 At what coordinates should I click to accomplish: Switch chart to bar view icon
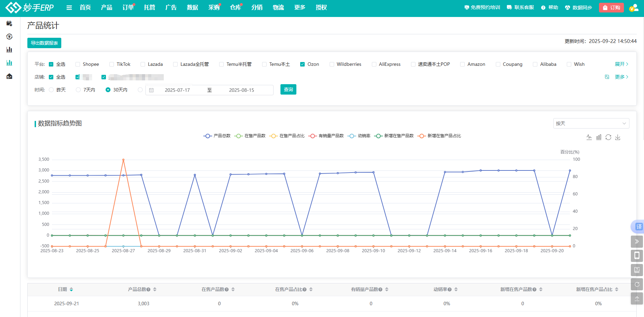tap(599, 137)
